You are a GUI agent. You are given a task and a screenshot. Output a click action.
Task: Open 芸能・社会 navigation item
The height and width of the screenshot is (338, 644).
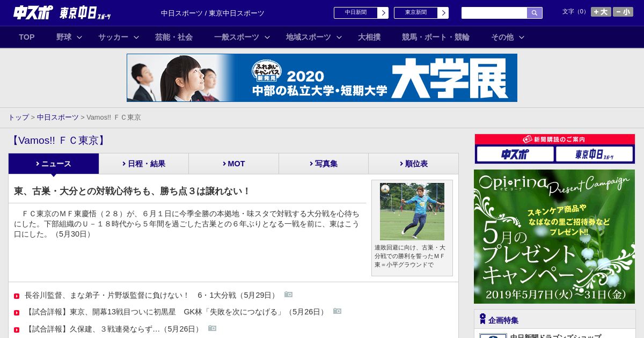(x=174, y=37)
